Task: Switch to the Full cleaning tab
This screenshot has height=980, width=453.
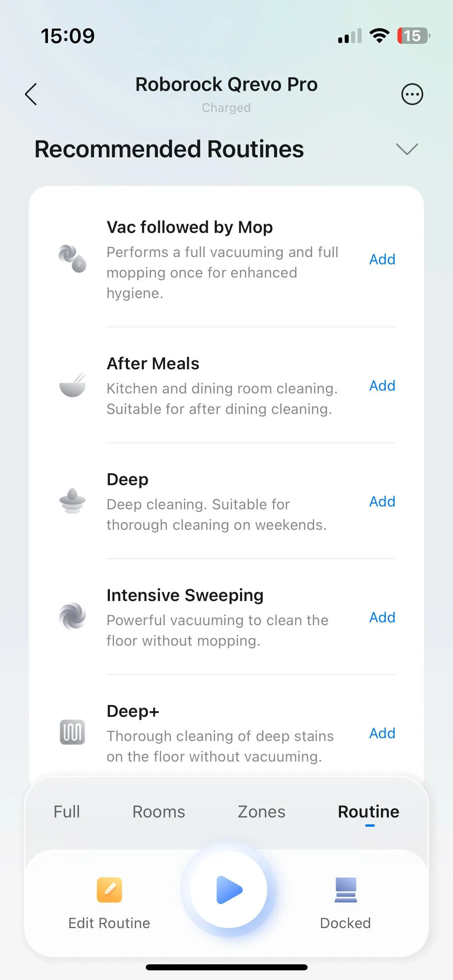Action: pos(67,812)
